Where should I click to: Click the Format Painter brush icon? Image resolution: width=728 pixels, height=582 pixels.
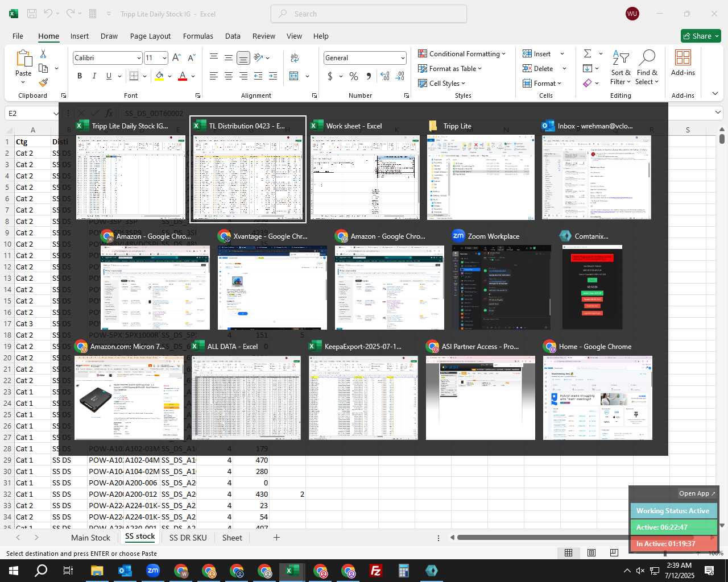click(x=43, y=83)
